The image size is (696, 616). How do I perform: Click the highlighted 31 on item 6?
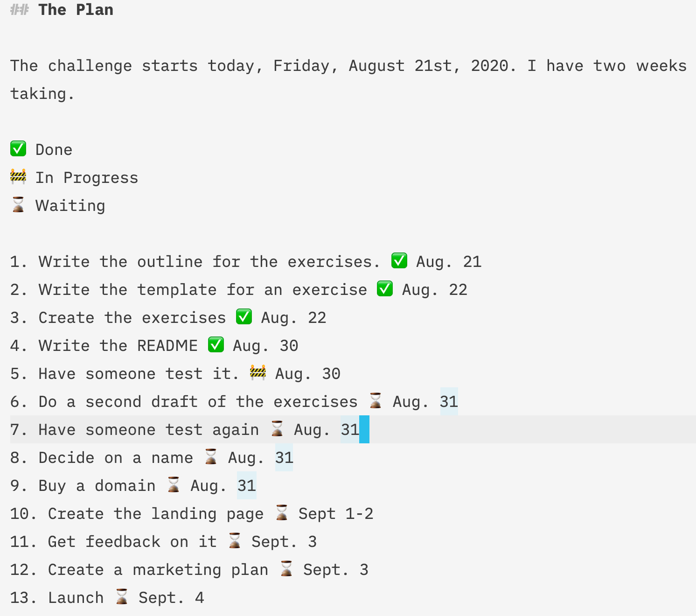pyautogui.click(x=449, y=401)
